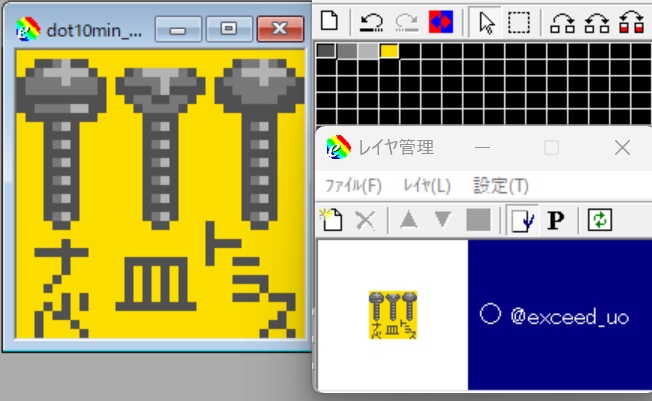Viewport: 652px width, 401px height.
Task: Select the medium gray palette swatch
Action: coord(347,51)
